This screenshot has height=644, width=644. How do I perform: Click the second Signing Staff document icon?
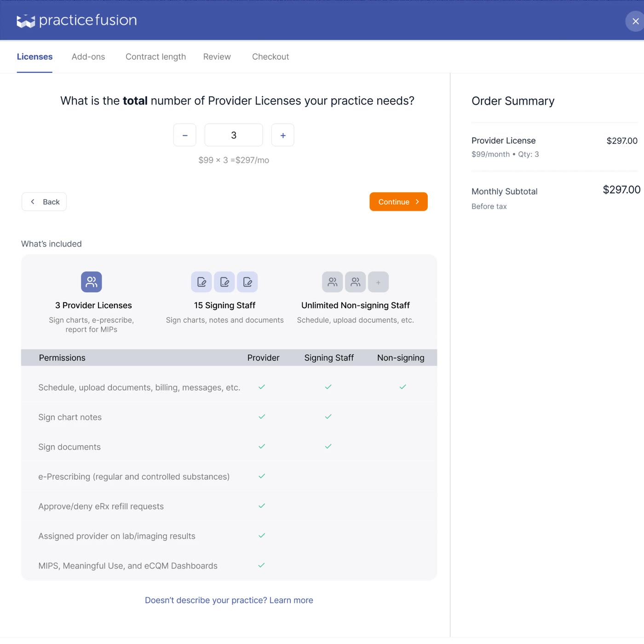224,282
